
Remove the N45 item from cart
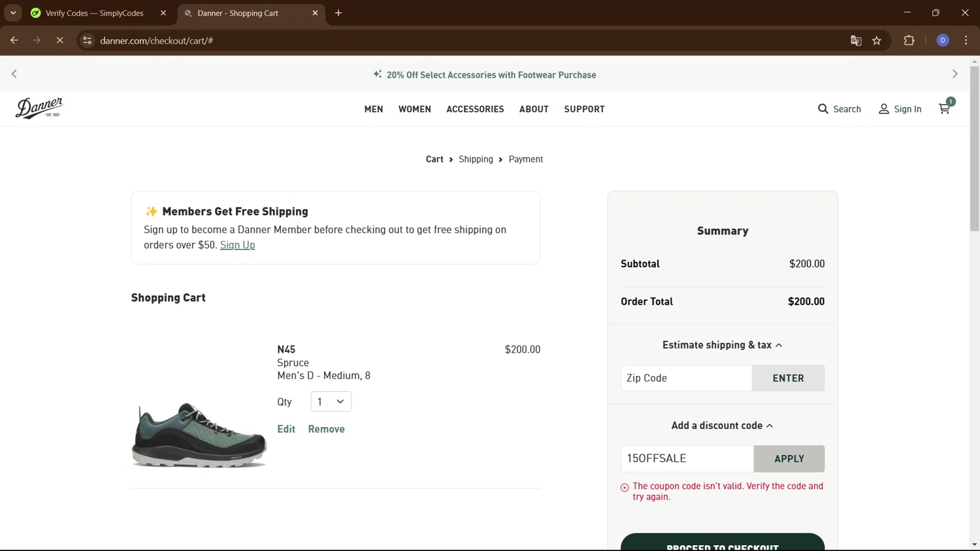point(327,429)
